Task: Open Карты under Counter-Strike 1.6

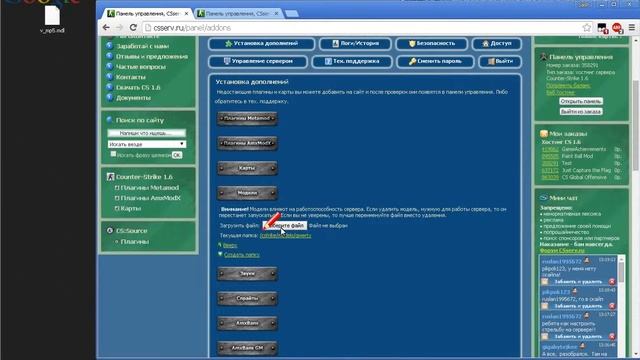Action: 131,209
